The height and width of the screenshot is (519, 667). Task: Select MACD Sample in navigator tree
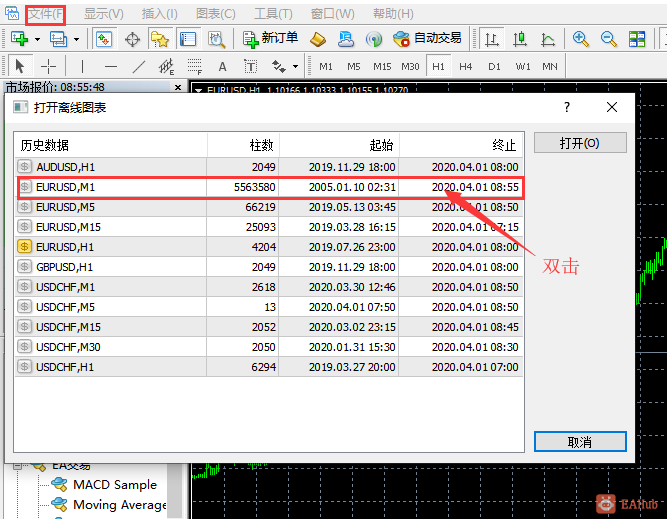click(114, 485)
